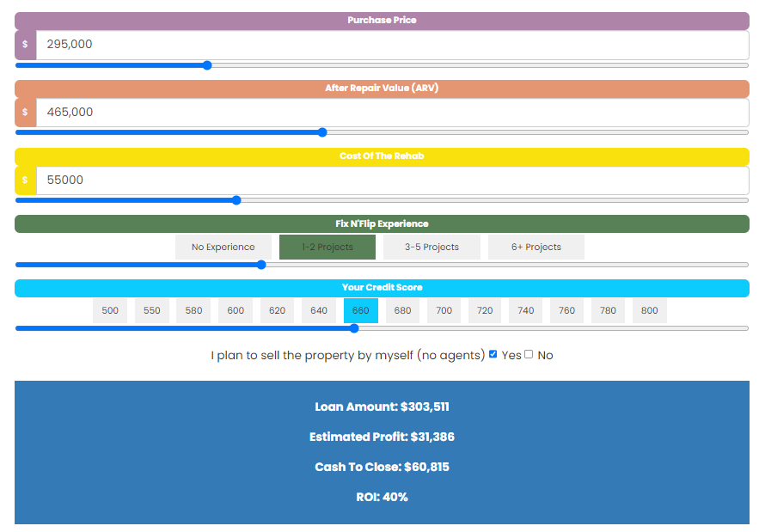This screenshot has width=759, height=532.
Task: Click the Cost Of The Rehab input
Action: pyautogui.click(x=391, y=180)
